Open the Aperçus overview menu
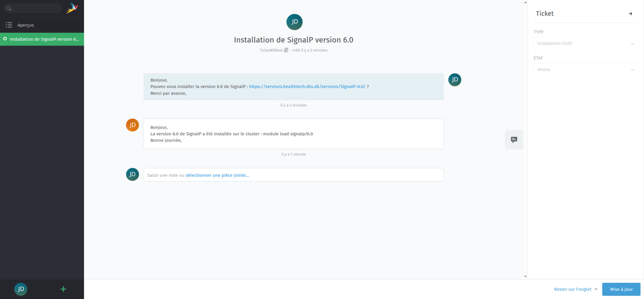Viewport: 644px width, 299px height. (42, 25)
